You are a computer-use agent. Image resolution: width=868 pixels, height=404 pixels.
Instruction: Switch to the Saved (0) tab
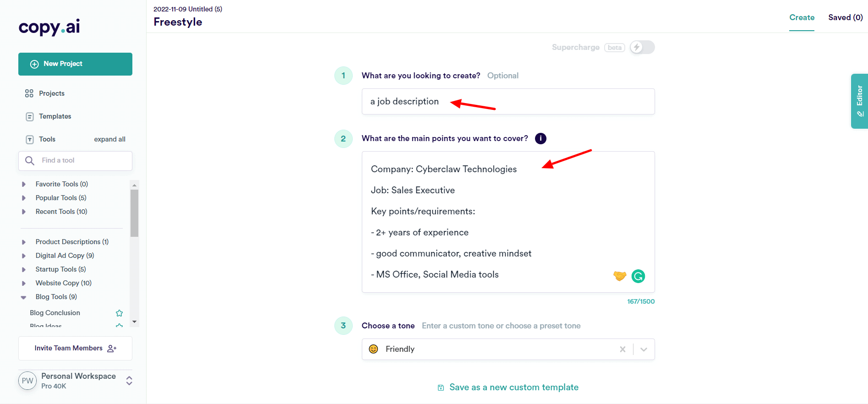[x=845, y=17]
